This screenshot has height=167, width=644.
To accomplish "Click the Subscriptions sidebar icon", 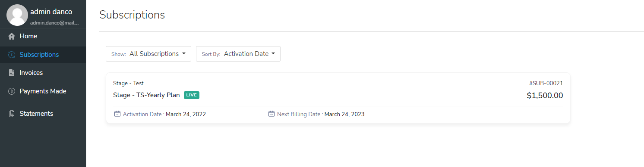I will click(12, 55).
